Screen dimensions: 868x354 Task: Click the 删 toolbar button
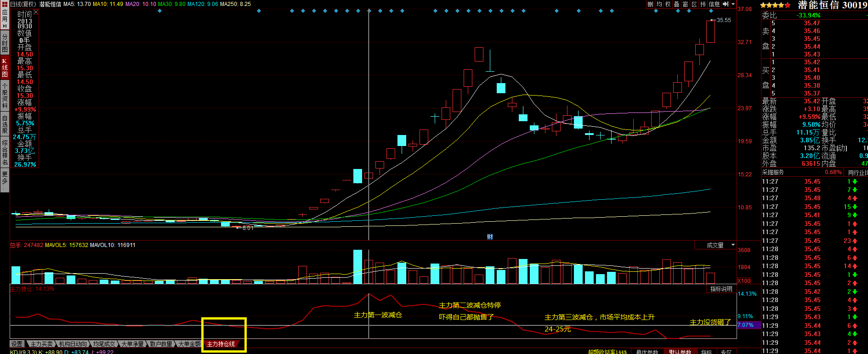coord(650,4)
